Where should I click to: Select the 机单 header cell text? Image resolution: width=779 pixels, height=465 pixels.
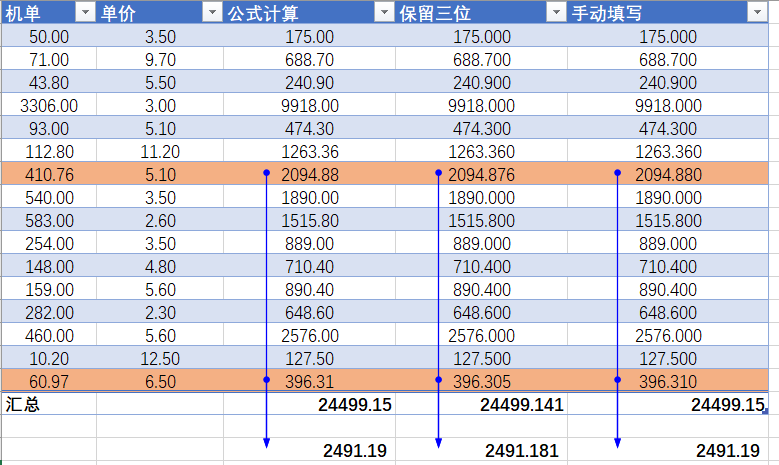tap(23, 13)
